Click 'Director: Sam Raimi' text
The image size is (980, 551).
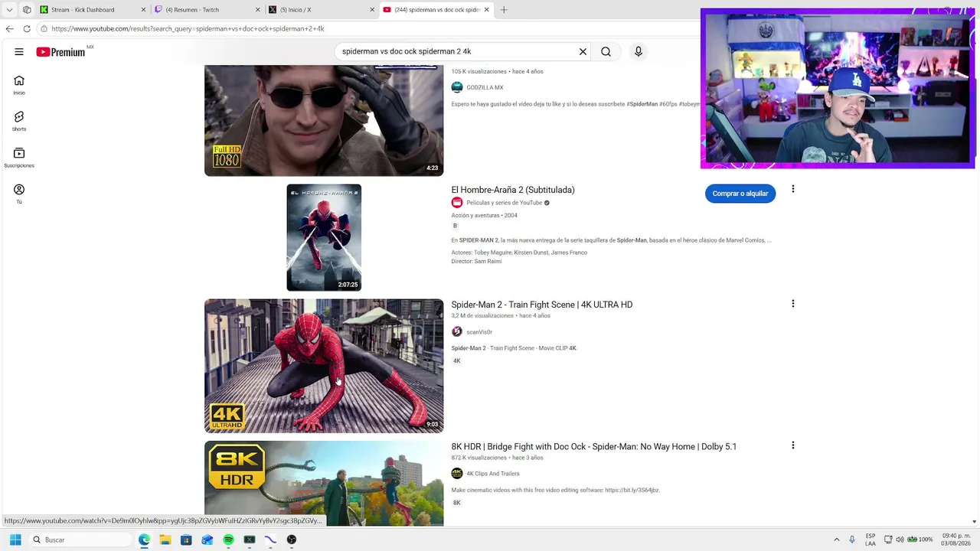click(477, 262)
